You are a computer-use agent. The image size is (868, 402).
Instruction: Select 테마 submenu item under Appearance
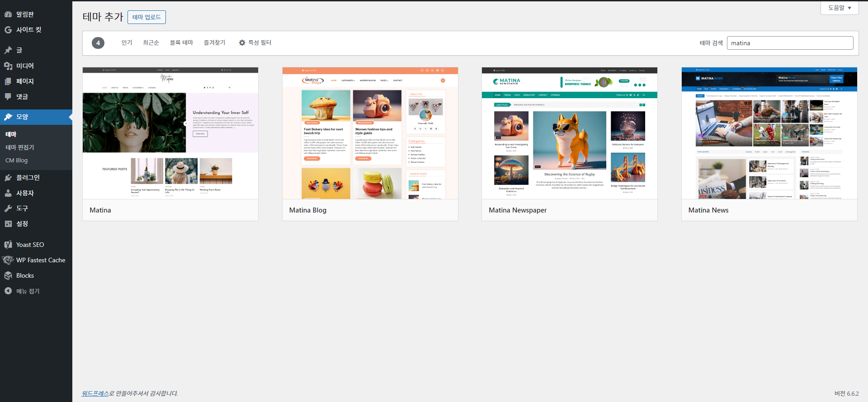(11, 134)
